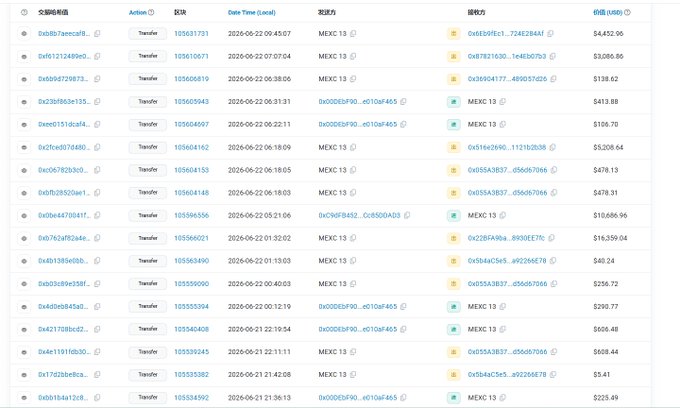This screenshot has height=408, width=680.
Task: Toggle Date Time (Local) column header
Action: [252, 13]
